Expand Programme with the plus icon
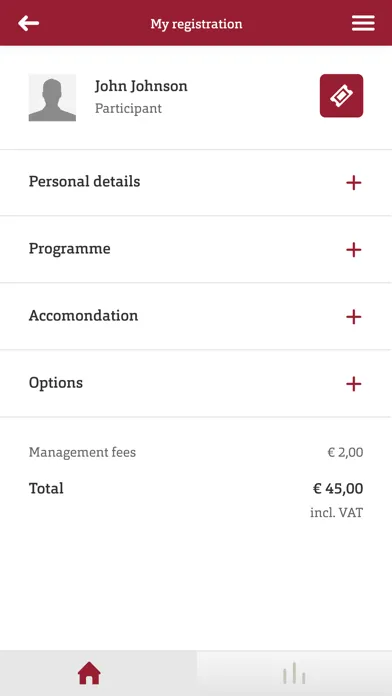Image resolution: width=392 pixels, height=696 pixels. coord(353,250)
